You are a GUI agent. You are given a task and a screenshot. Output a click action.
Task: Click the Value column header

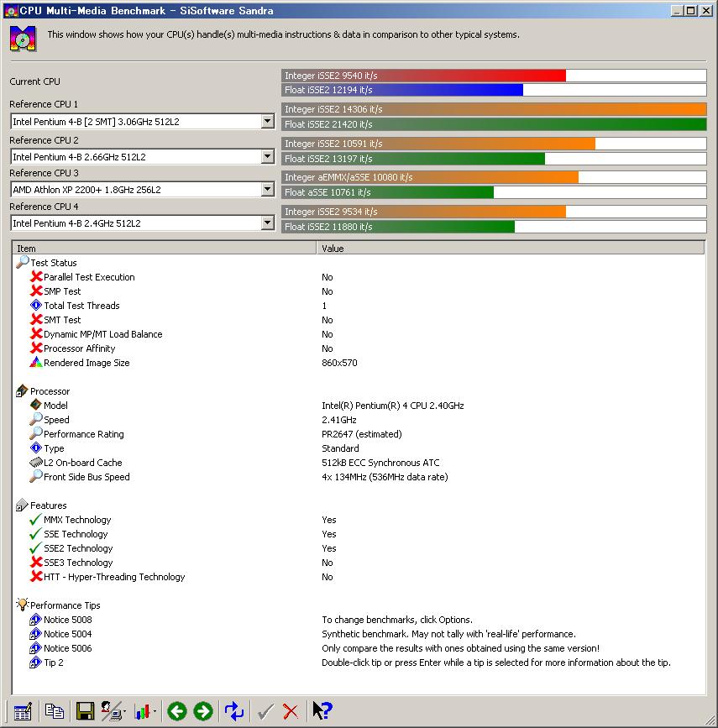[x=511, y=249]
